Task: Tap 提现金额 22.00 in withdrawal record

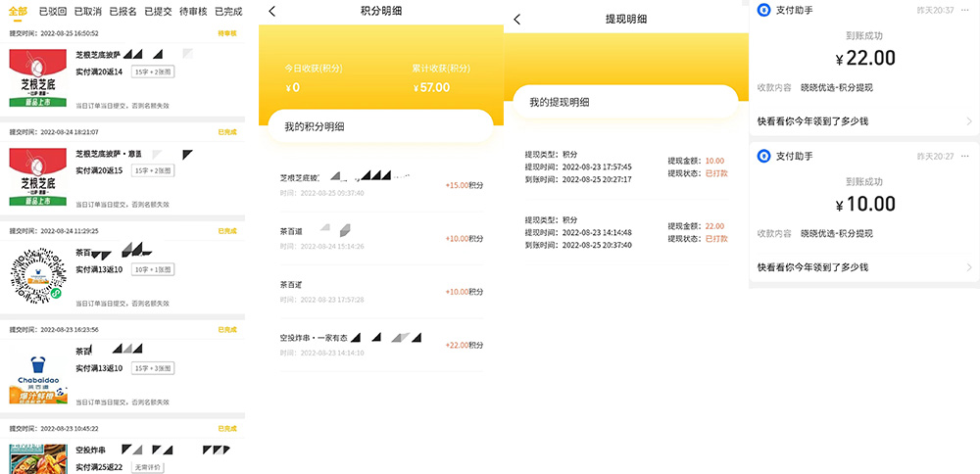Action: click(696, 226)
